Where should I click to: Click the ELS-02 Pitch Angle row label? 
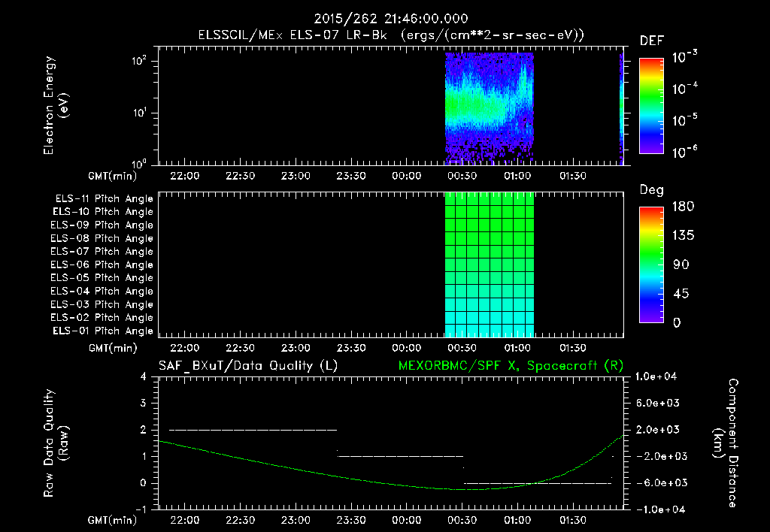coord(102,318)
